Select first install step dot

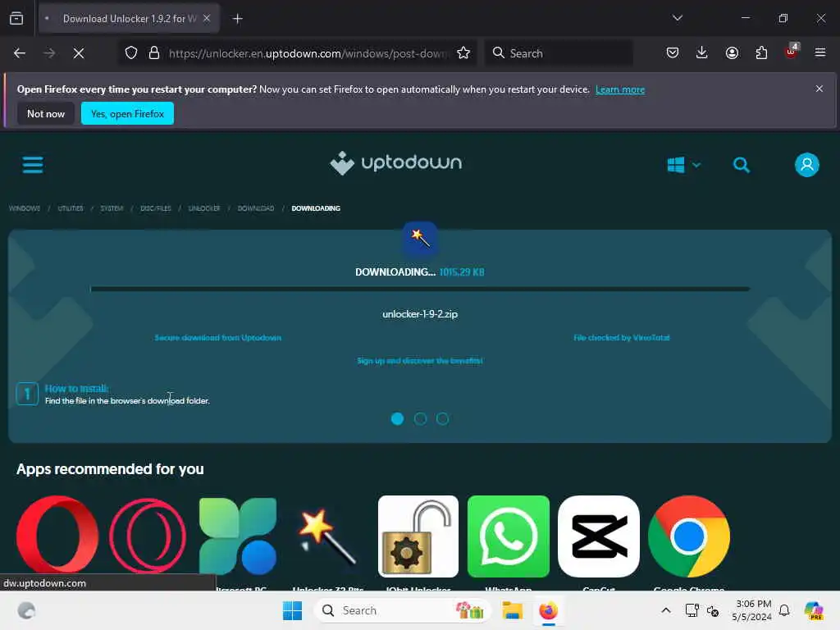point(397,419)
